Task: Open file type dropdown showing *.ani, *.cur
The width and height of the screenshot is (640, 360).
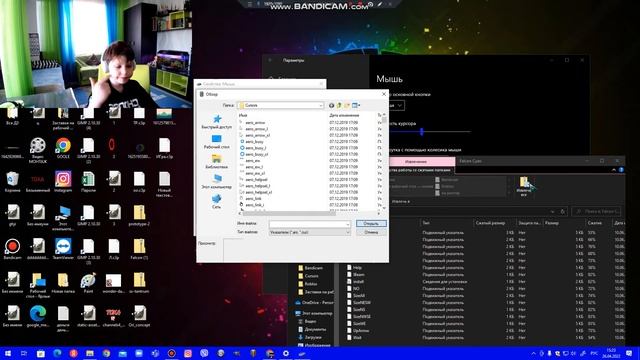Action: [310, 232]
